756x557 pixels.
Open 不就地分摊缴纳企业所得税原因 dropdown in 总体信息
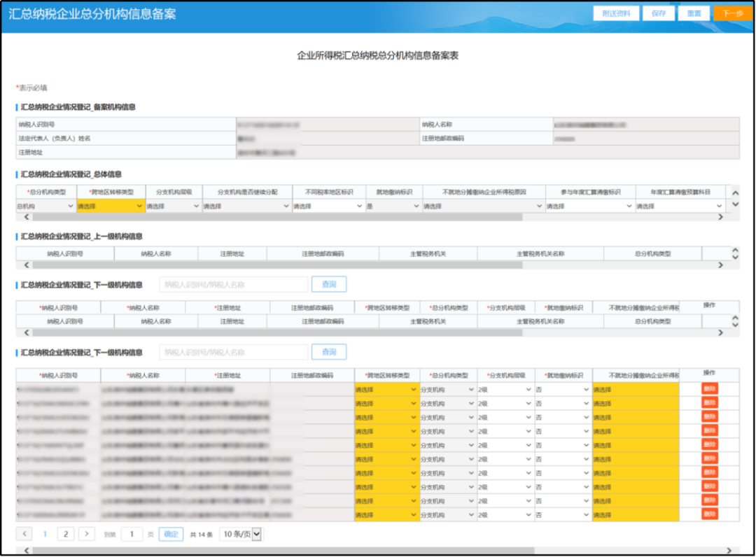484,206
